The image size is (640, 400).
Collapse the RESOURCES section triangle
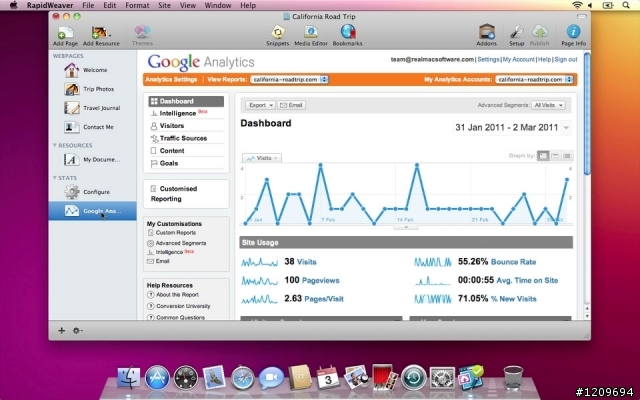pyautogui.click(x=55, y=145)
